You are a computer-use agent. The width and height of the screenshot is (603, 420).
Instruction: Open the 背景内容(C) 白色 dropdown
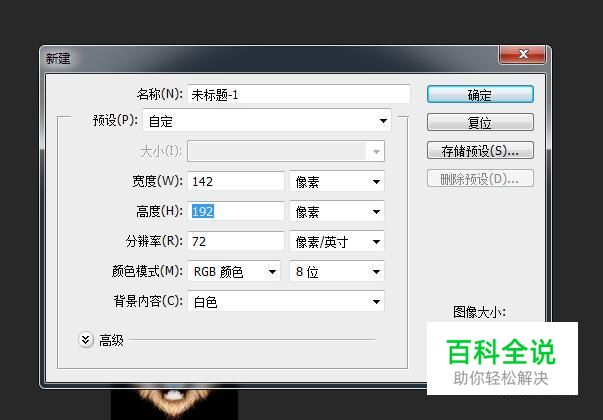(x=286, y=301)
